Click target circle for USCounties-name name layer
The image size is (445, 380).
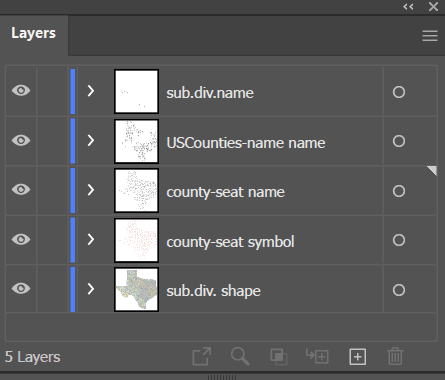point(399,141)
